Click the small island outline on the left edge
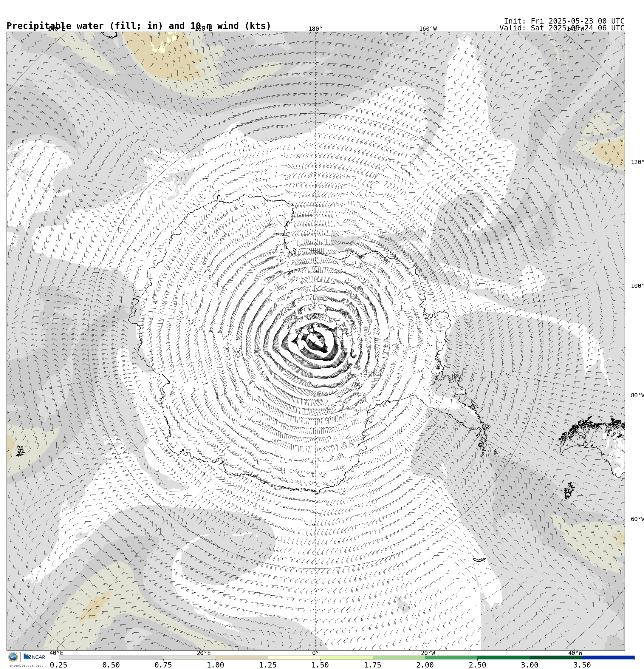This screenshot has width=644, height=669. [21, 451]
